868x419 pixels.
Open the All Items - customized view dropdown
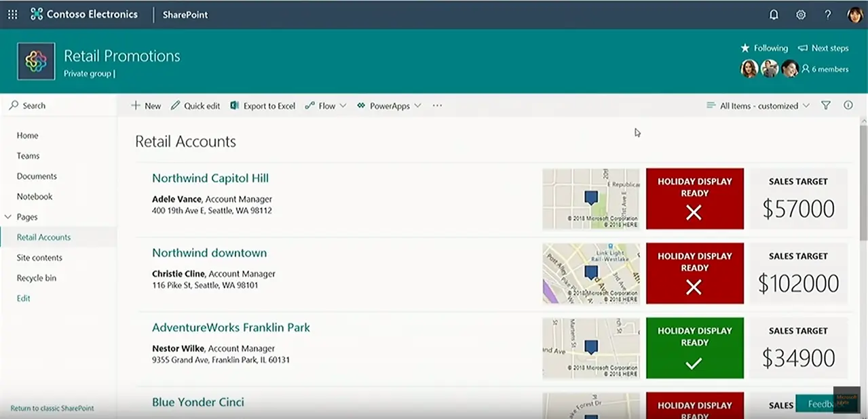pyautogui.click(x=758, y=106)
